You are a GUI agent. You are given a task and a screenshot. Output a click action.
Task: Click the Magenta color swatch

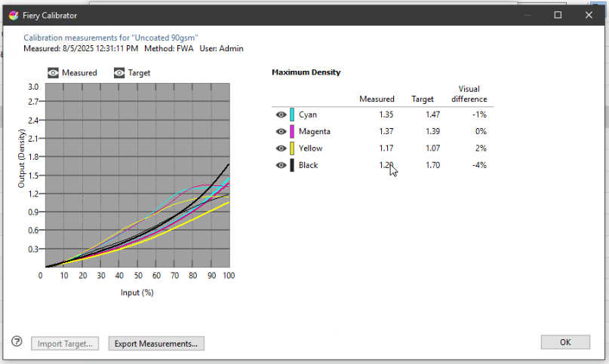[292, 132]
